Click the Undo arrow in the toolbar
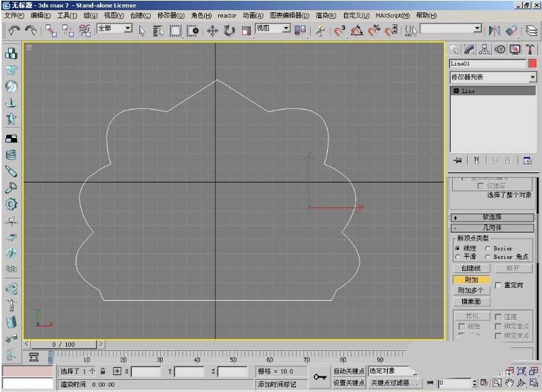This screenshot has width=542, height=392. click(13, 30)
